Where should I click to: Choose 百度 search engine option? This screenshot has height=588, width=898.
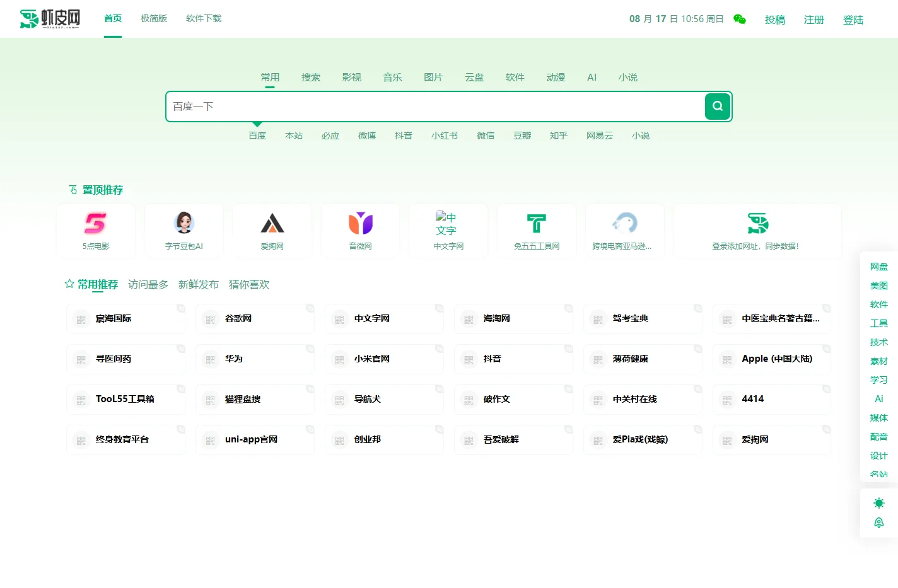click(x=257, y=135)
